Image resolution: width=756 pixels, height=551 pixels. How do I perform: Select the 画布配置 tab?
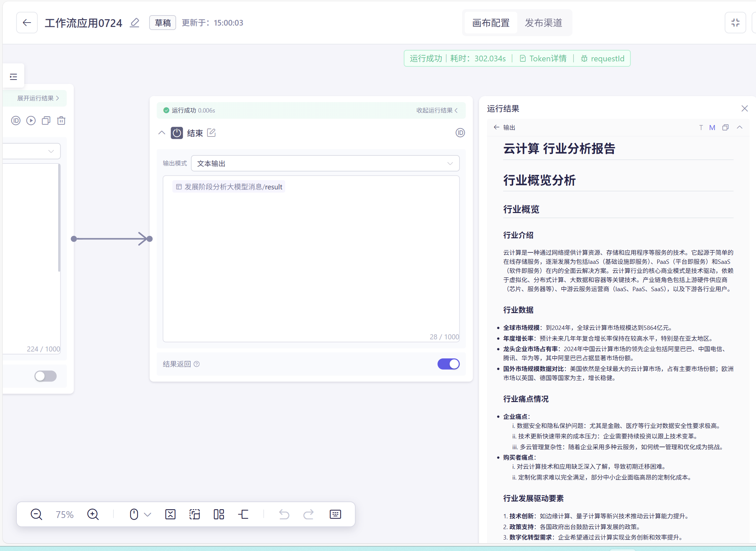pyautogui.click(x=491, y=23)
